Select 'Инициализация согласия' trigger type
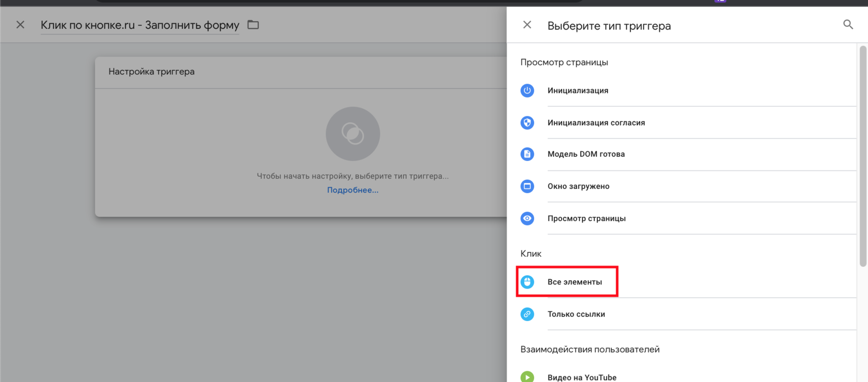868x382 pixels. click(x=596, y=122)
